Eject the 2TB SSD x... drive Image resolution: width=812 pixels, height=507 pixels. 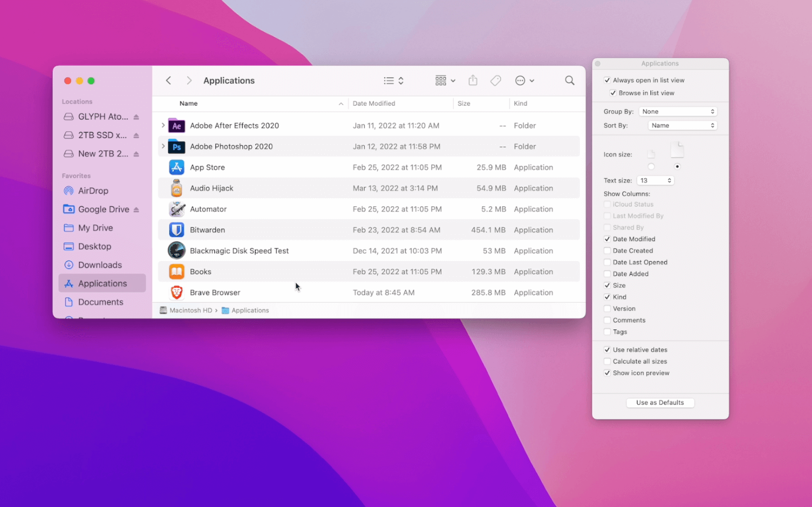click(x=136, y=136)
